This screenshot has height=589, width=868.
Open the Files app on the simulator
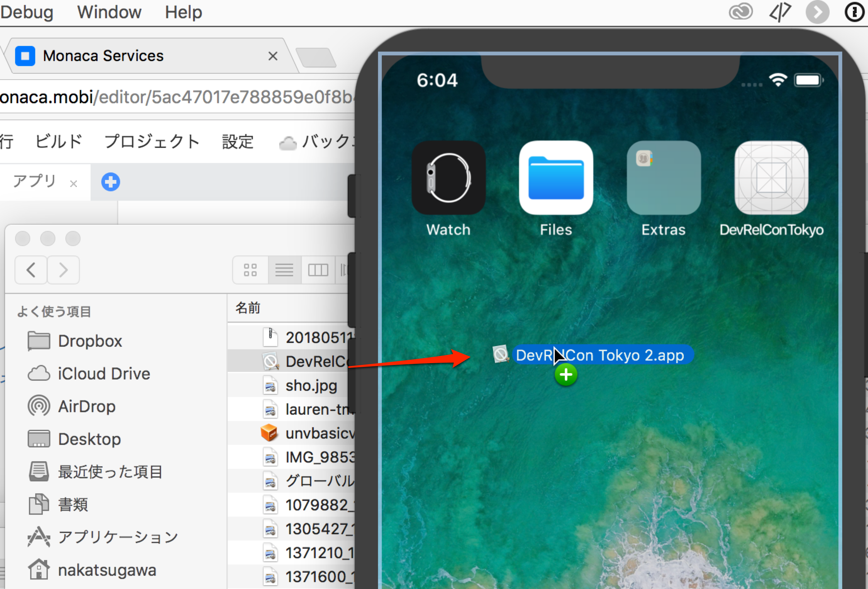(x=556, y=177)
